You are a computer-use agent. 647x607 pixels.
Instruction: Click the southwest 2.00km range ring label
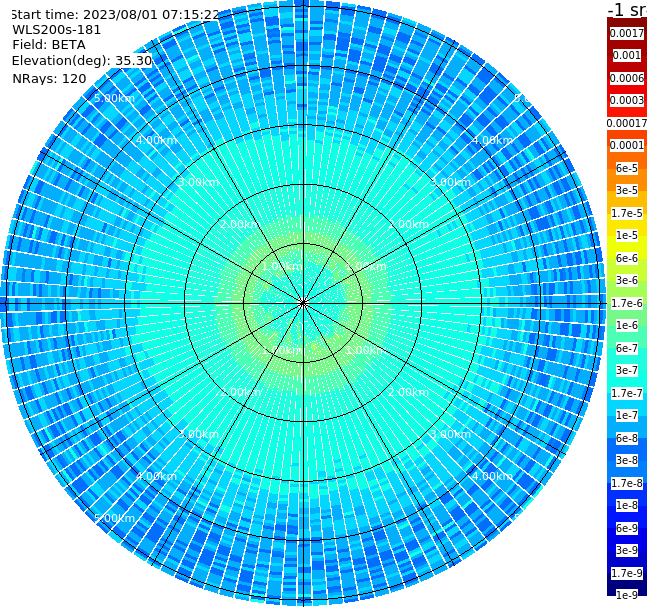coord(241,392)
